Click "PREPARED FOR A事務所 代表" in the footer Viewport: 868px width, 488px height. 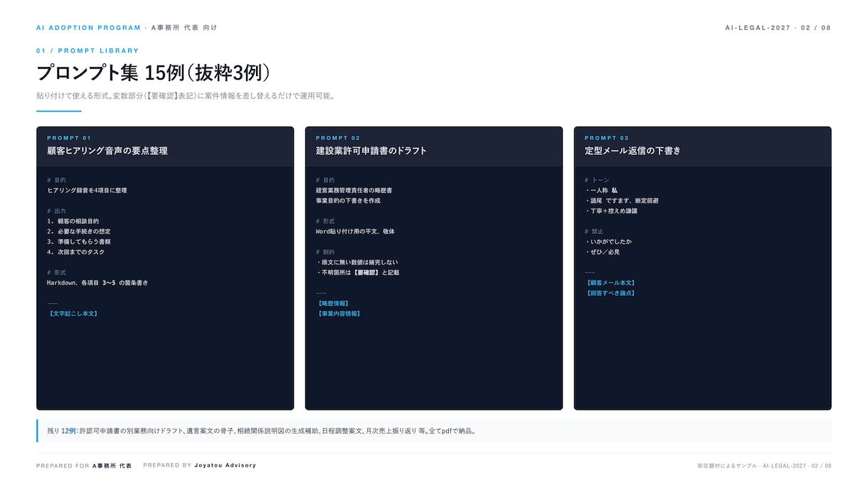pos(84,466)
